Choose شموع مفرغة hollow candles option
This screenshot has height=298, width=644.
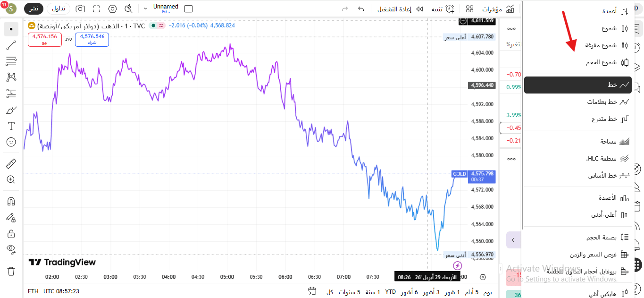[578, 45]
